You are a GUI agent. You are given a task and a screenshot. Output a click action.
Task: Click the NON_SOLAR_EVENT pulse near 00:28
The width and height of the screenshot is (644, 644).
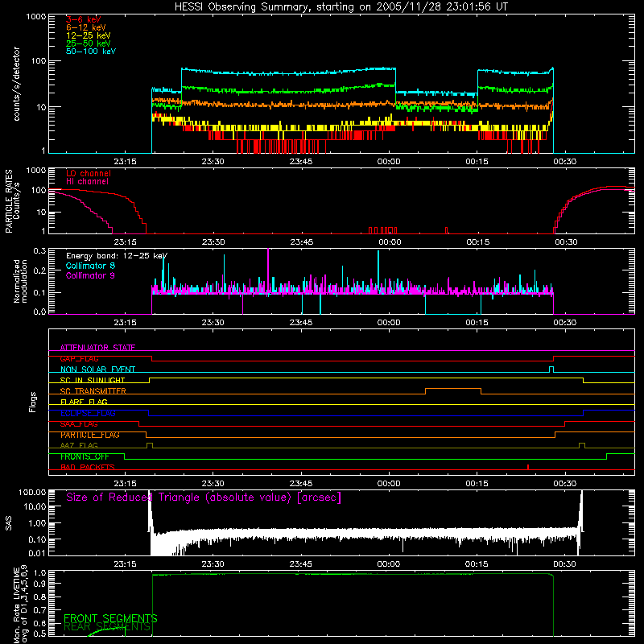[551, 369]
